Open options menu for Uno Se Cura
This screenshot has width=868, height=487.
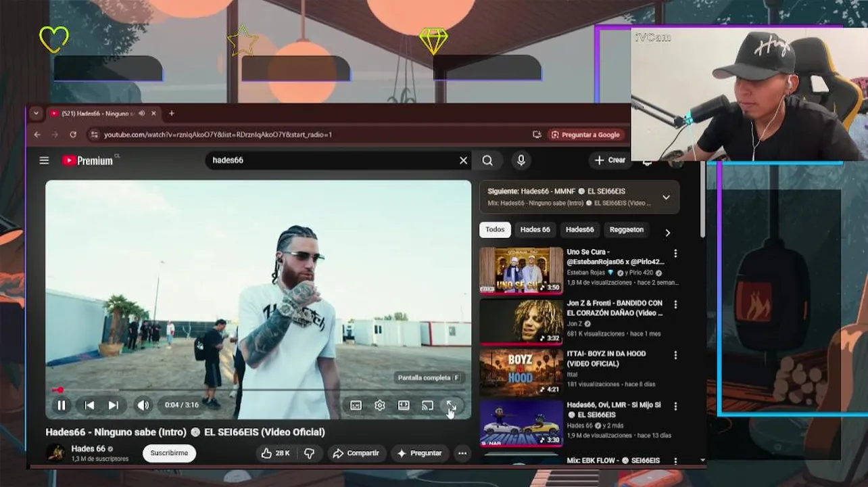coord(675,254)
